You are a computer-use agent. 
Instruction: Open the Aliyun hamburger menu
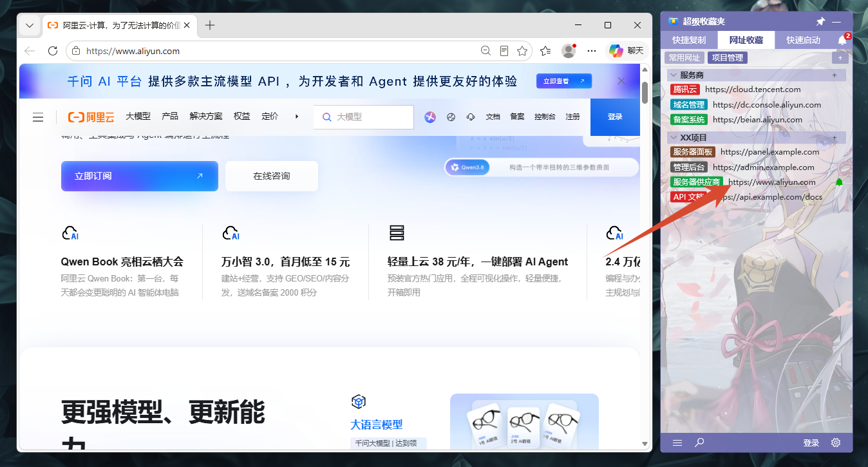coord(38,117)
